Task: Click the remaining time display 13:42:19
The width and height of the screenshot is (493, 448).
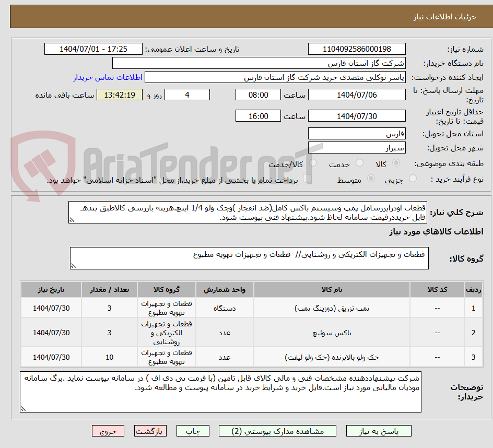Action: click(x=119, y=95)
